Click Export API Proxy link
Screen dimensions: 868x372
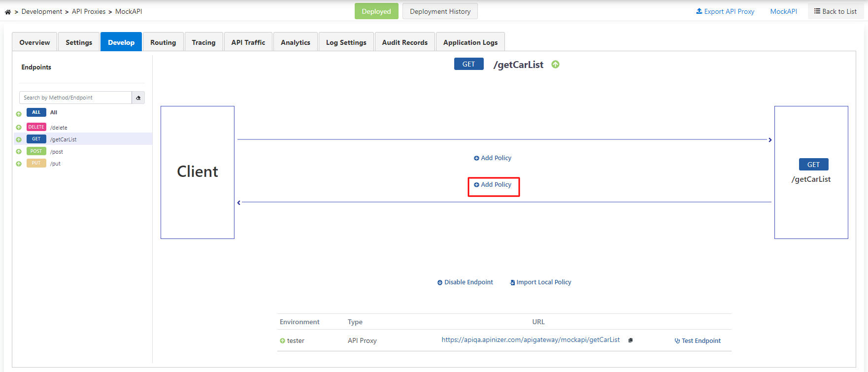(x=725, y=11)
